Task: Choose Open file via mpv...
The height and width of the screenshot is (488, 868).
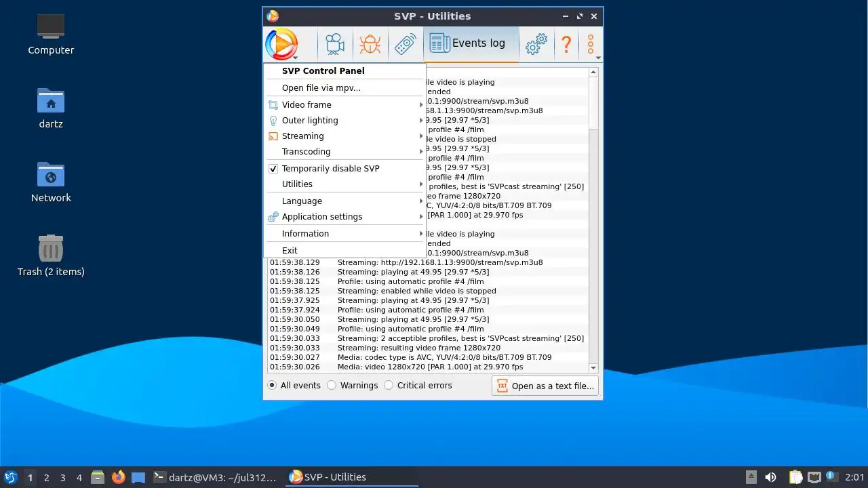Action: [344, 88]
